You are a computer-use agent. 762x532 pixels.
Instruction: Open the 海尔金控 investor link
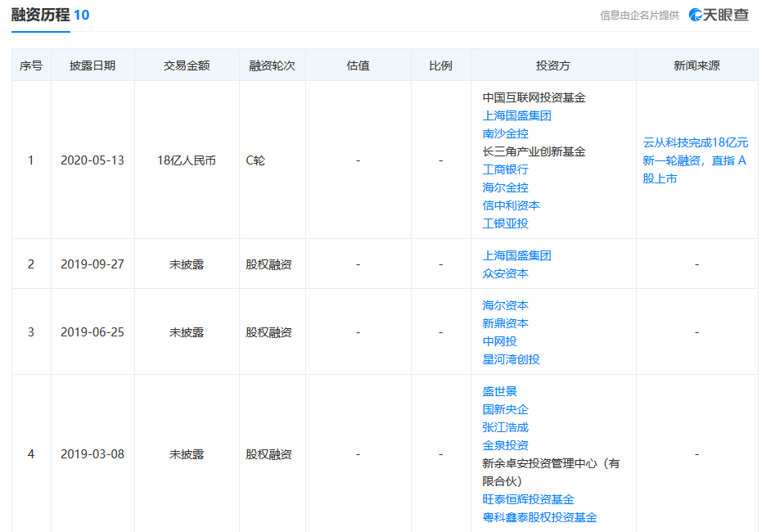click(506, 187)
